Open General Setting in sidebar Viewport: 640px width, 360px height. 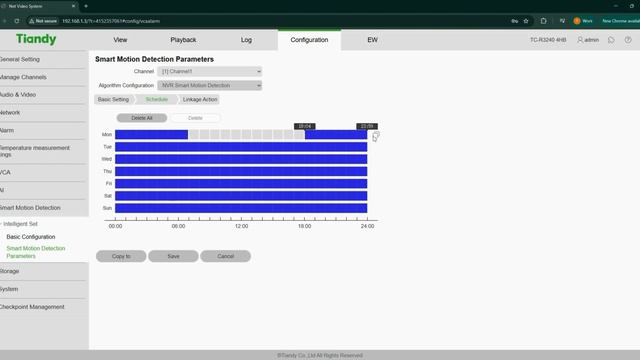point(20,59)
